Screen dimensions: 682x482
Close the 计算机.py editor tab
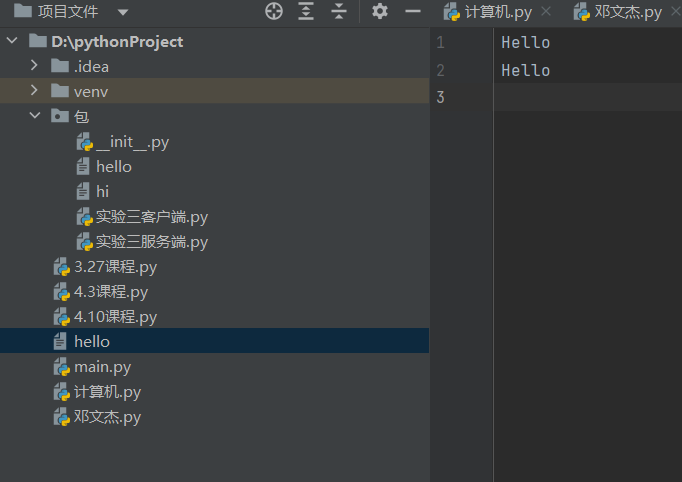545,12
